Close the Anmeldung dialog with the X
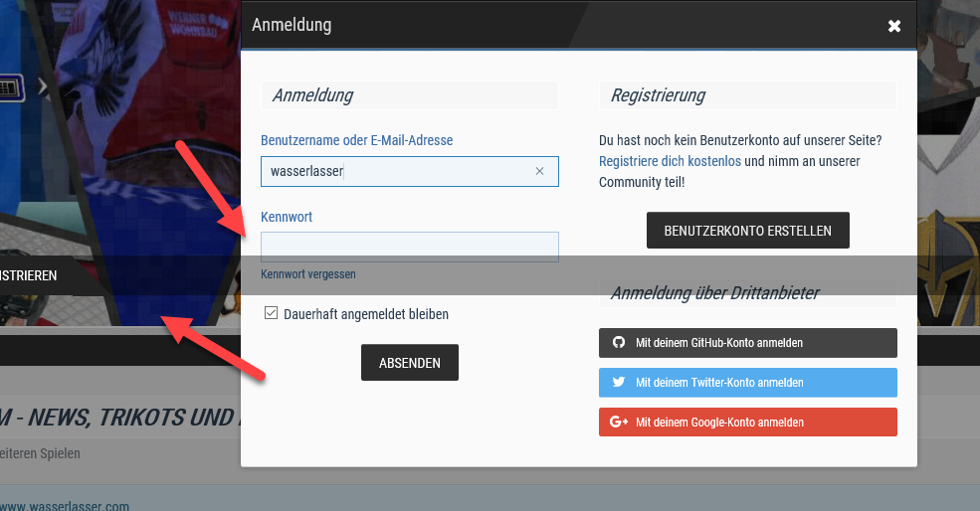This screenshot has width=980, height=511. pyautogui.click(x=893, y=26)
